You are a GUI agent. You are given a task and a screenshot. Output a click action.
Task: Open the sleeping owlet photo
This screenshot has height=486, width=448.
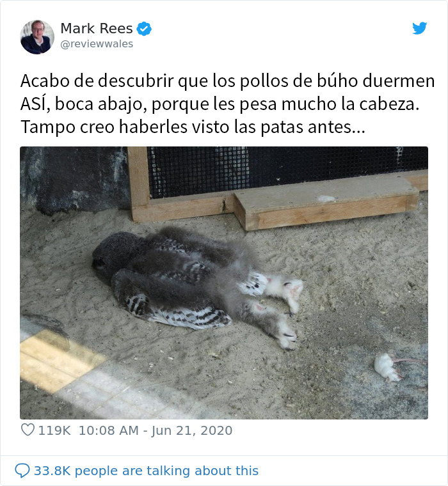click(x=224, y=283)
